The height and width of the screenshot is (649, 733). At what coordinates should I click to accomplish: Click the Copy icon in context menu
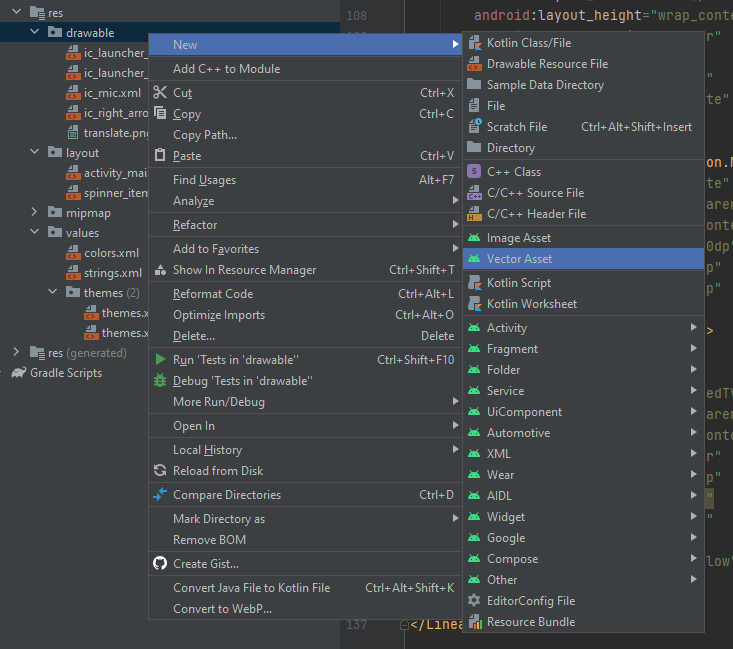[160, 113]
